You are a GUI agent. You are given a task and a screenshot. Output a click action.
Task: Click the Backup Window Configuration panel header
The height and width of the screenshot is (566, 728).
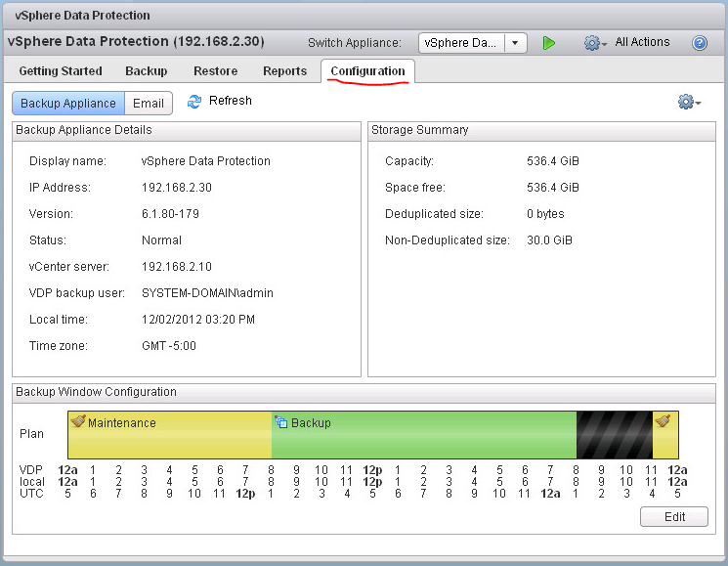364,392
